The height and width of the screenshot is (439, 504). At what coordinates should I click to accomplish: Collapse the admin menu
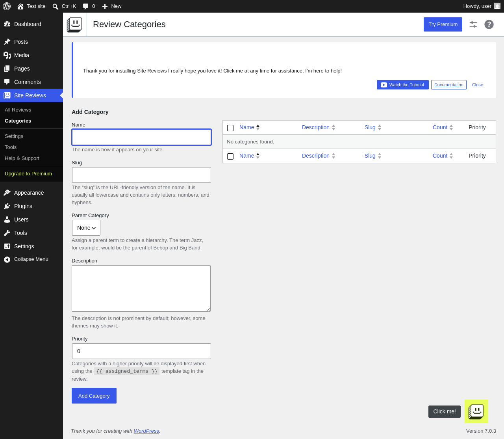[x=31, y=259]
